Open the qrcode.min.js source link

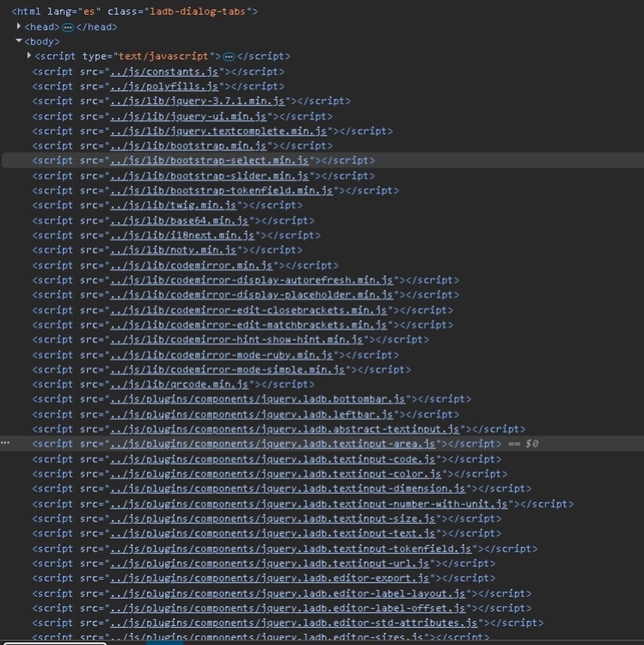tap(179, 384)
